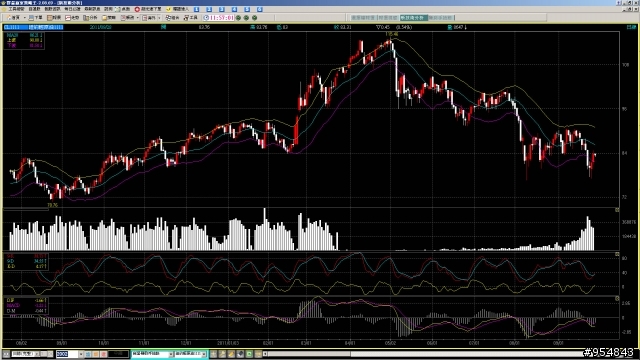This screenshot has width=640, height=360.
Task: Switch to the second tab in top-right strip
Action: click(x=388, y=18)
